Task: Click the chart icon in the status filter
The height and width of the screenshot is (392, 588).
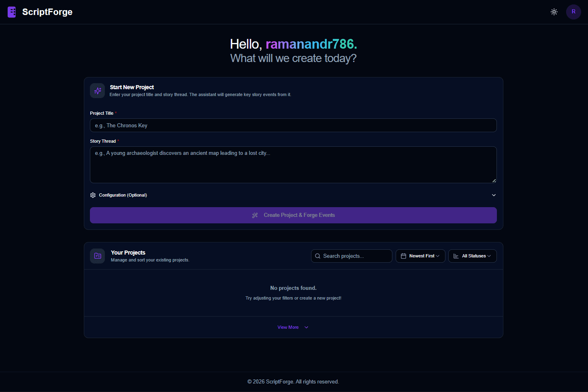Action: (456, 256)
